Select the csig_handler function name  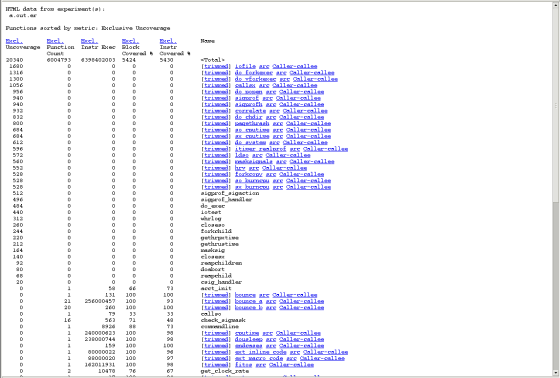[x=221, y=282]
